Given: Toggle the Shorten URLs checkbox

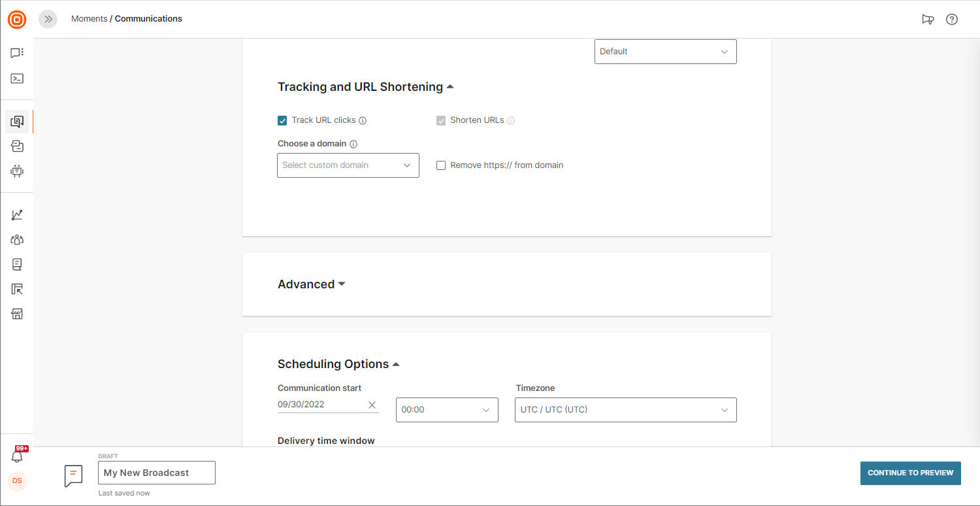Looking at the screenshot, I should coord(441,120).
